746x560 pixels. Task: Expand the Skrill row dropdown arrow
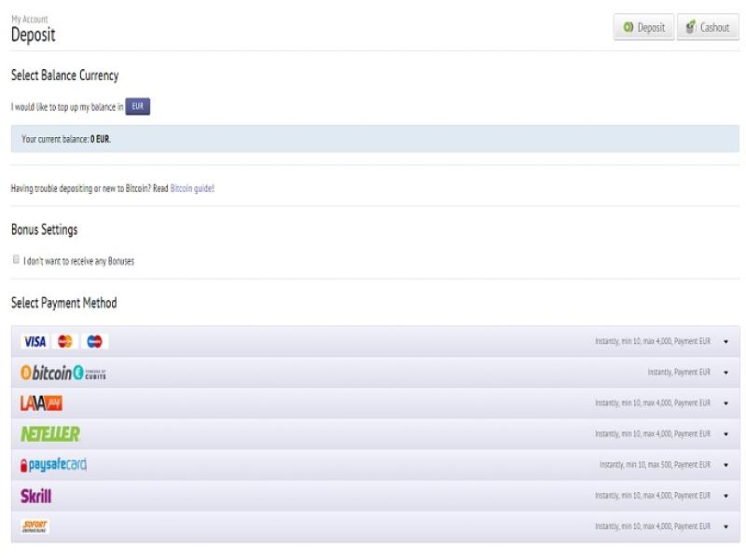pyautogui.click(x=725, y=496)
